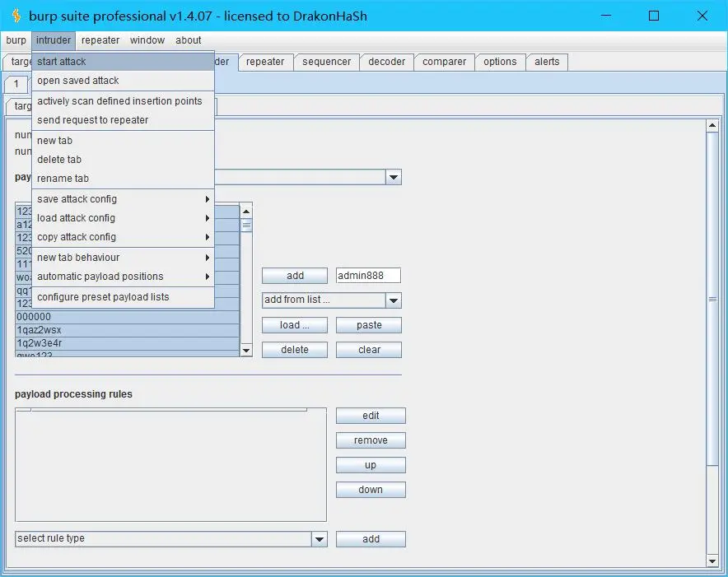The height and width of the screenshot is (577, 728).
Task: Click remove processing rule button
Action: (x=371, y=440)
